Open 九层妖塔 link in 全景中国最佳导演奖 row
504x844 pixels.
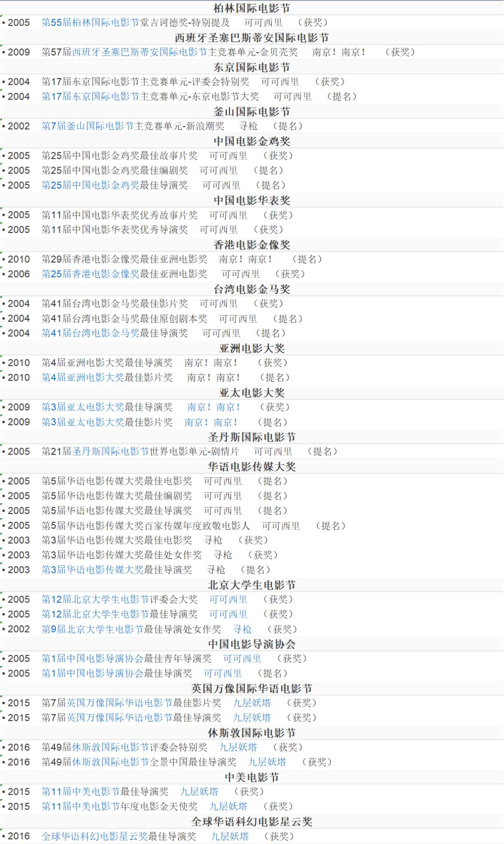coord(267,762)
